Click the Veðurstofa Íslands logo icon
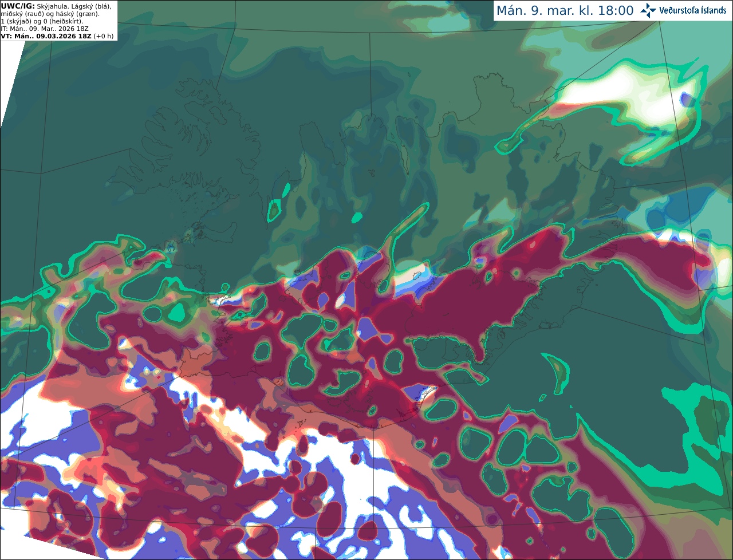This screenshot has height=560, width=733. click(648, 10)
